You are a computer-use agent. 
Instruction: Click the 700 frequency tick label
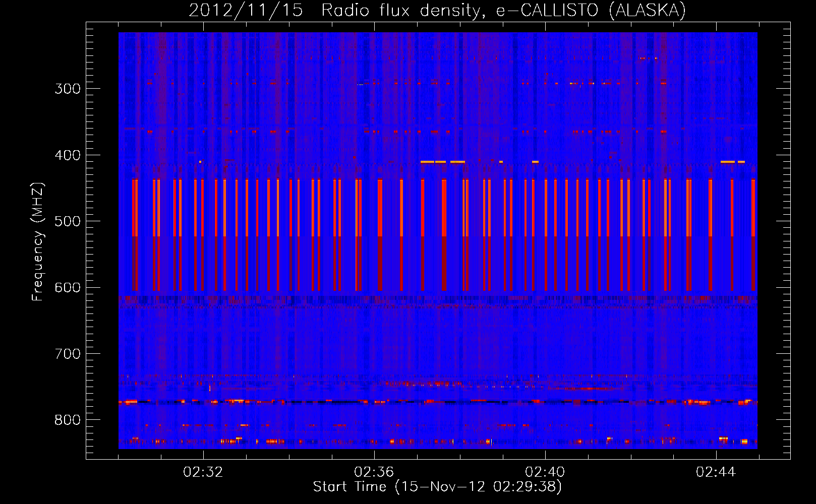tap(68, 354)
